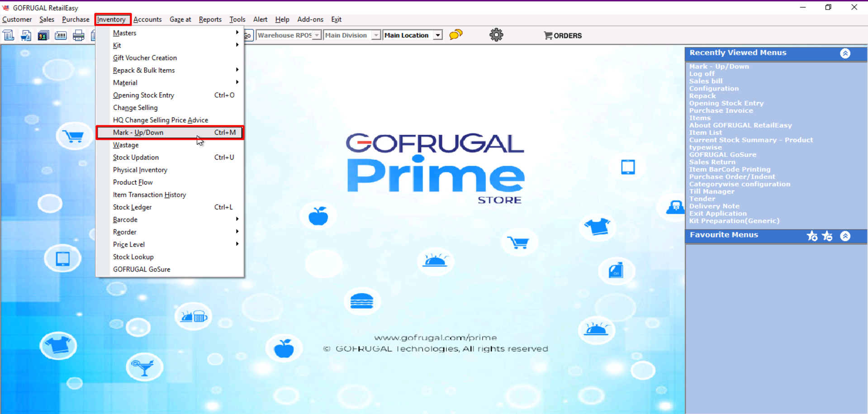Collapse the Recently Viewed Menus panel
This screenshot has width=868, height=414.
845,53
